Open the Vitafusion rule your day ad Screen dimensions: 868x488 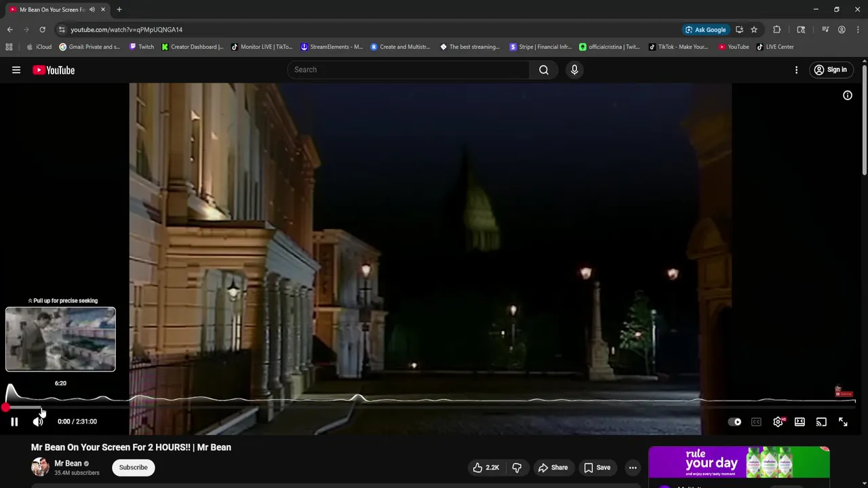point(739,463)
